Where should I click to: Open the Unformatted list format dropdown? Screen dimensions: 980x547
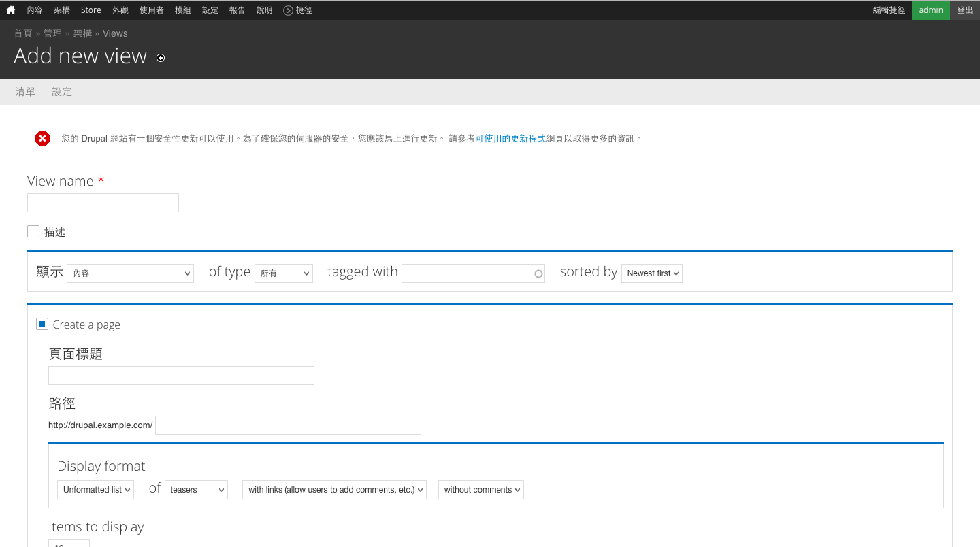pos(96,490)
